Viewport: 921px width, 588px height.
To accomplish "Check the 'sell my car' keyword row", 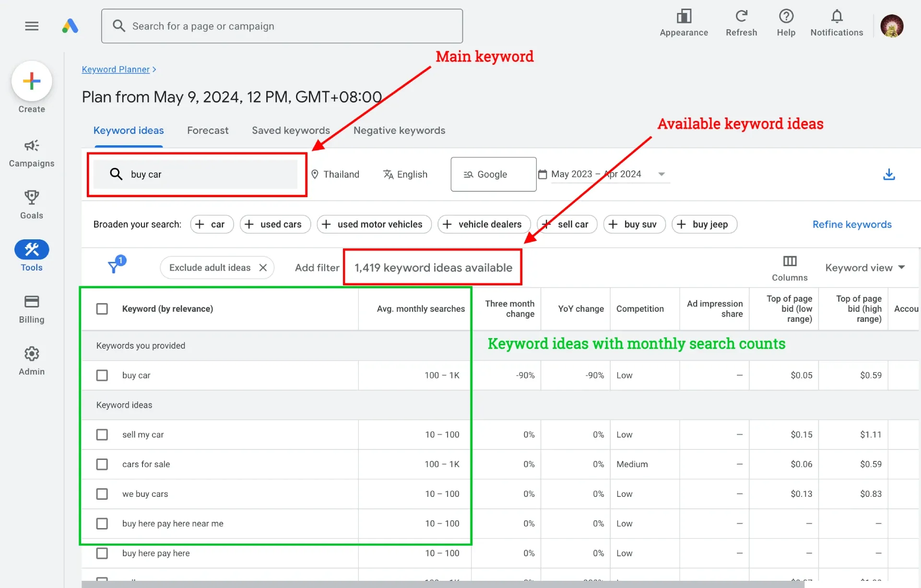I will (102, 435).
